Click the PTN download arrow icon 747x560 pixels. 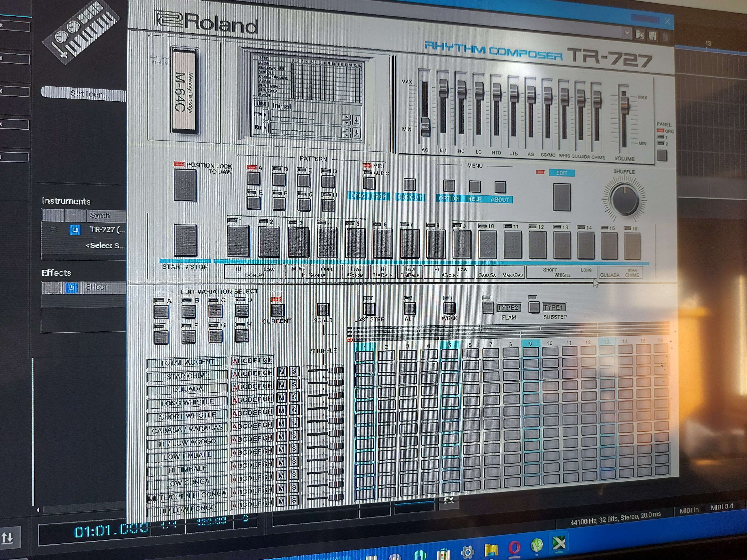tap(356, 120)
